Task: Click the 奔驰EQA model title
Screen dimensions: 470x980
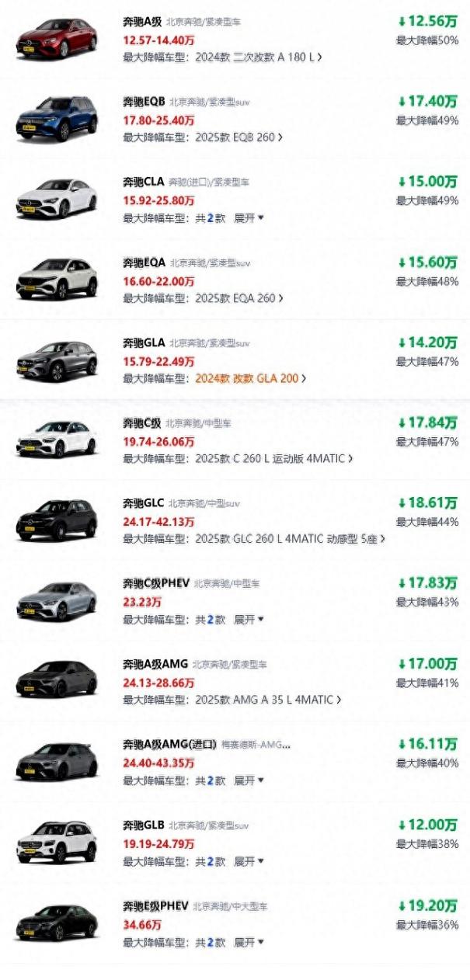Action: pyautogui.click(x=144, y=262)
